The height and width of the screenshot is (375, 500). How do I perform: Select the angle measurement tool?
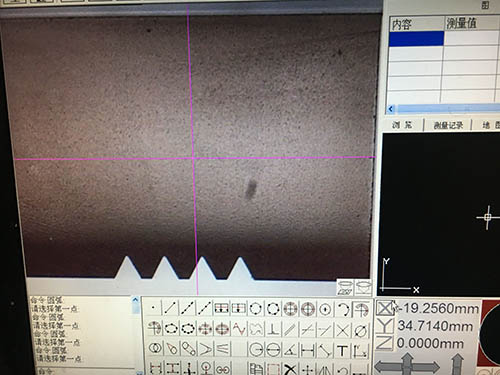(290, 350)
